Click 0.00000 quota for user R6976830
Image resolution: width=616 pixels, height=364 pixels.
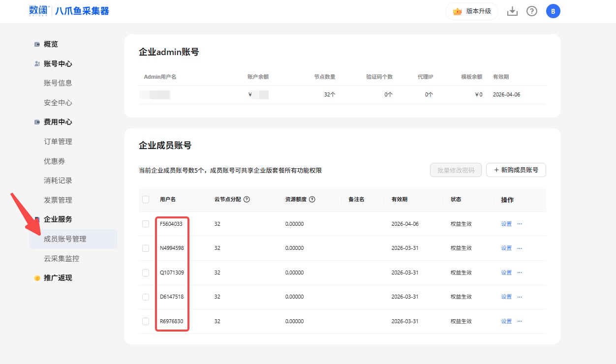point(294,321)
